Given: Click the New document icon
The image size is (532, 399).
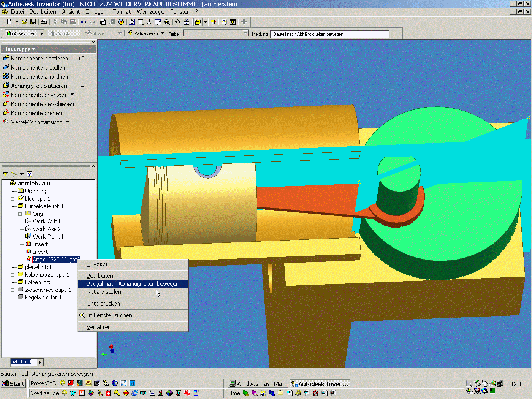Looking at the screenshot, I should (x=9, y=22).
